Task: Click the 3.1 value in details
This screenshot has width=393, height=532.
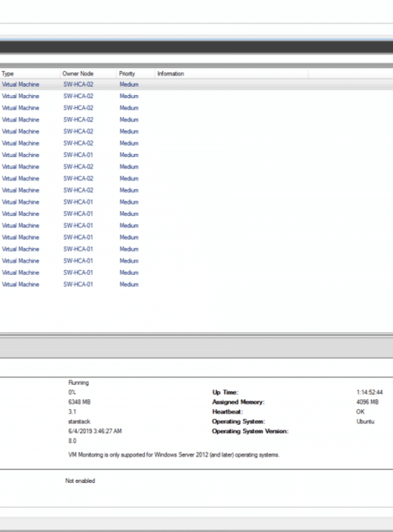Action: (x=72, y=412)
